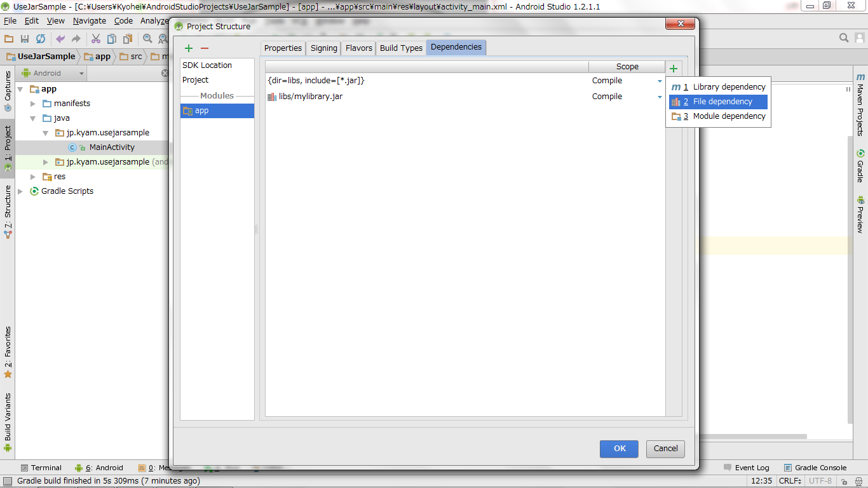Open the Preview side panel
Screen dimensions: 868x488
[860, 215]
